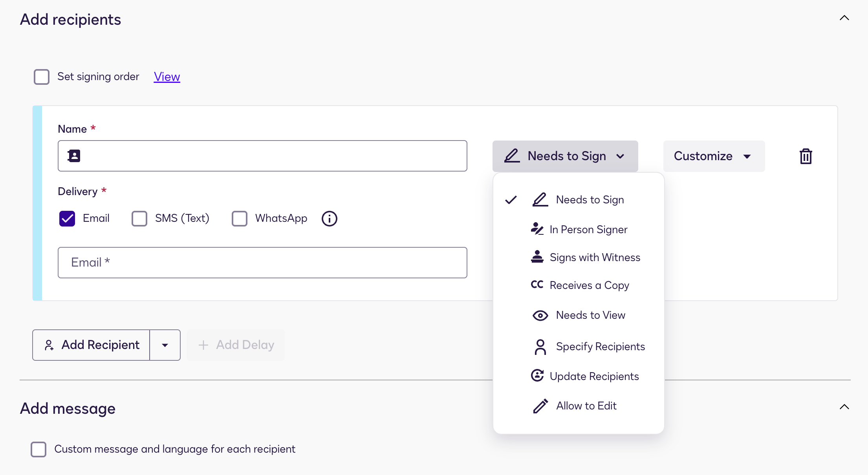Check the SMS (Text) delivery option
Screen dimensions: 868x475
139,219
